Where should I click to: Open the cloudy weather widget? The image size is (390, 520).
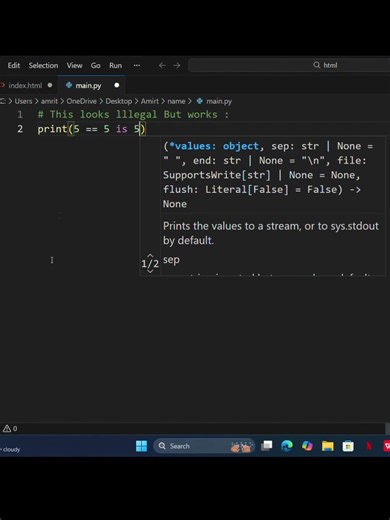point(11,449)
